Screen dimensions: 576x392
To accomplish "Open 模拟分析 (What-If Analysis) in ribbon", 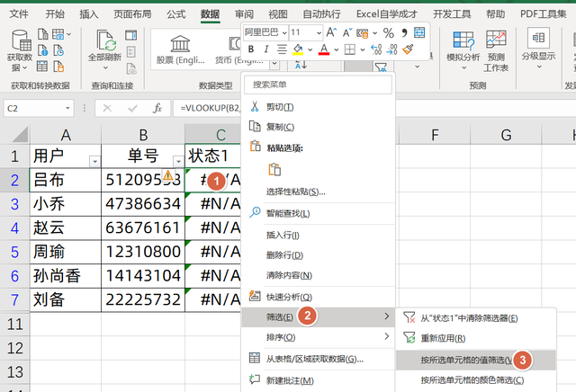I will (x=463, y=49).
